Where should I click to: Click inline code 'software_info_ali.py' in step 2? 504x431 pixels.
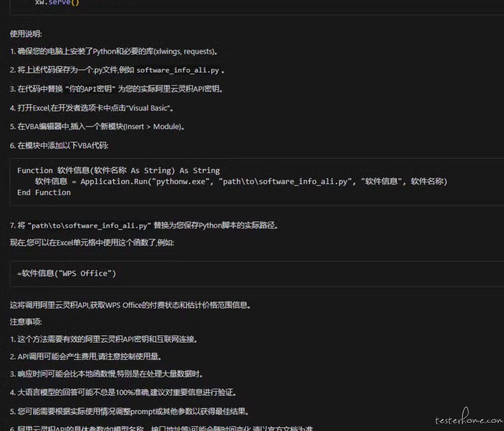tap(178, 70)
